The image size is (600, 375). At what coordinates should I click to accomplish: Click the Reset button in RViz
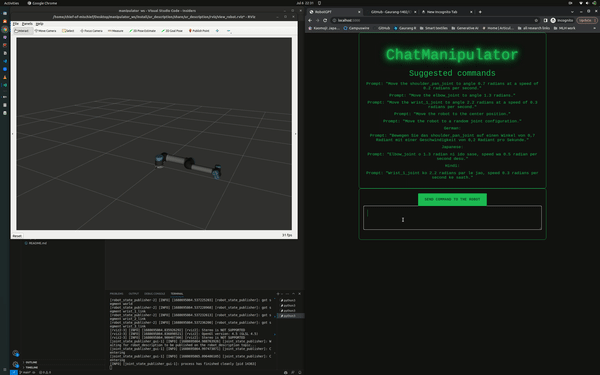tap(17, 236)
